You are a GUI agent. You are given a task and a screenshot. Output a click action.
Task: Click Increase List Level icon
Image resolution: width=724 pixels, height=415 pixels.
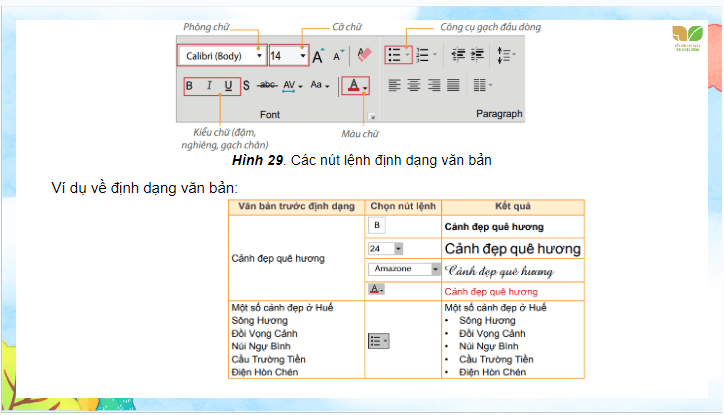pyautogui.click(x=477, y=55)
